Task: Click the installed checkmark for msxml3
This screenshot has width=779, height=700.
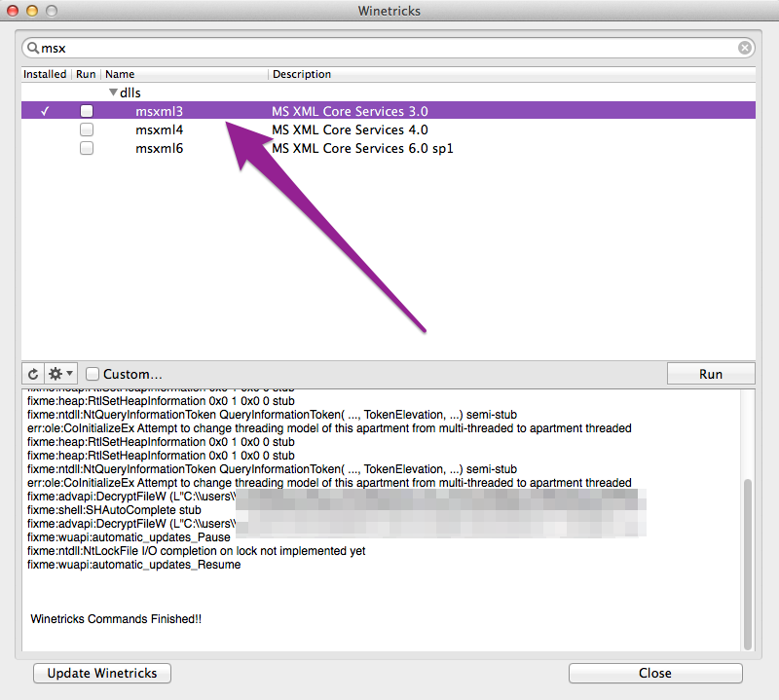Action: click(45, 111)
